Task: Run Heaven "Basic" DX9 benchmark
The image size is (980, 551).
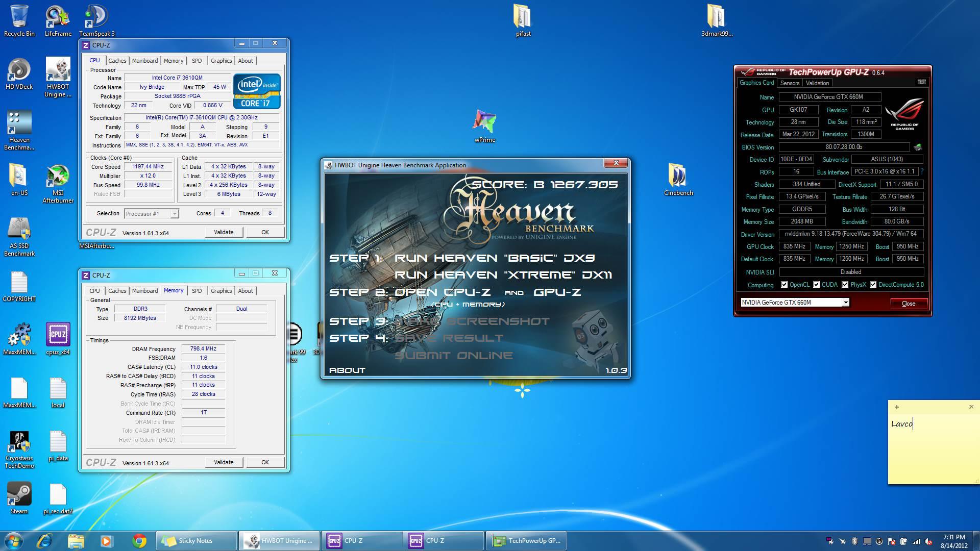Action: pyautogui.click(x=495, y=258)
